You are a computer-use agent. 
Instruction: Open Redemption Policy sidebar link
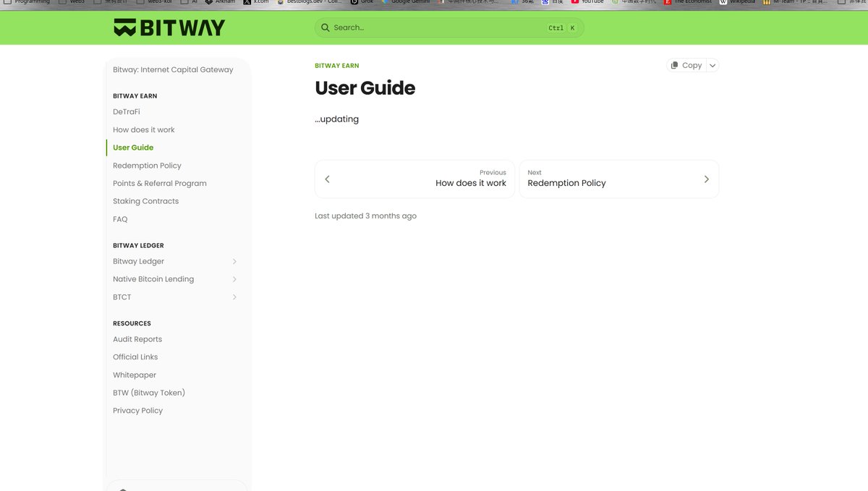[x=147, y=166]
